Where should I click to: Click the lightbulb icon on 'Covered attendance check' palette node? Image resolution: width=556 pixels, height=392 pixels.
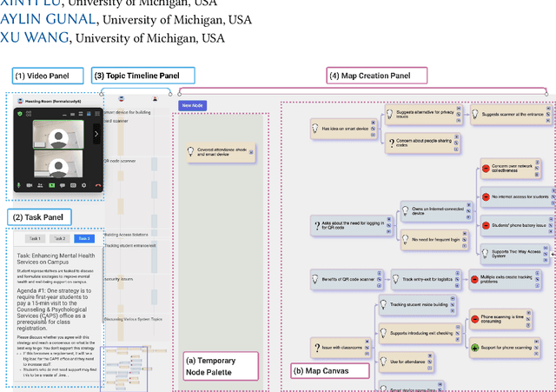point(190,151)
